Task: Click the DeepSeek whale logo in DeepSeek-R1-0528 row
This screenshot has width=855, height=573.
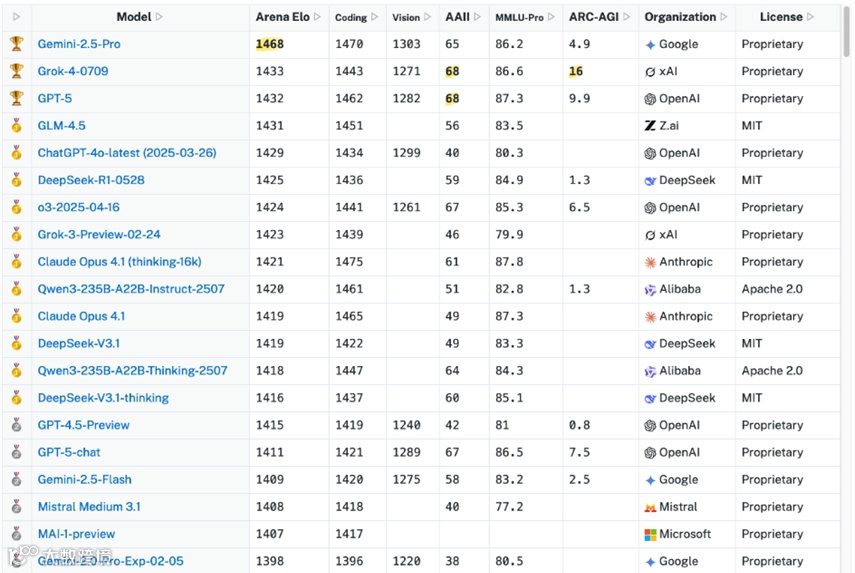Action: (650, 180)
